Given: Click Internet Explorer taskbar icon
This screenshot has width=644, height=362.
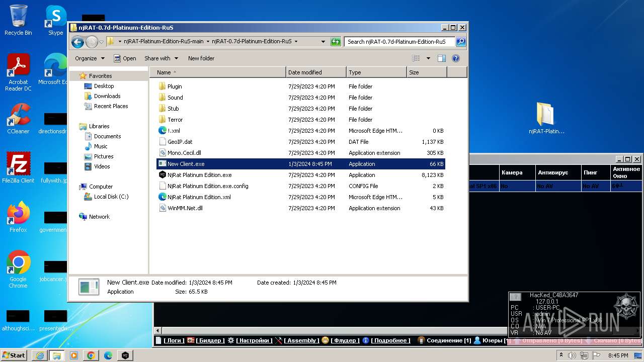Looking at the screenshot, I should tap(39, 355).
